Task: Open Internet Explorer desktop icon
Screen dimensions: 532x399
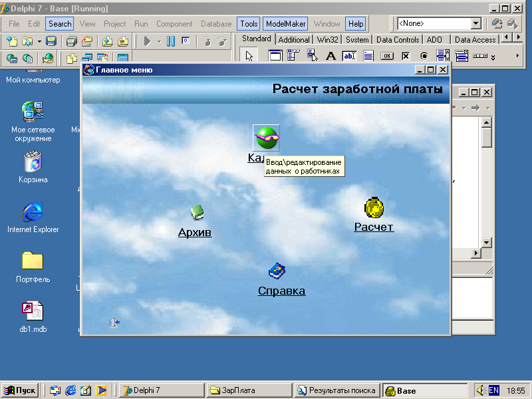Action: tap(33, 217)
